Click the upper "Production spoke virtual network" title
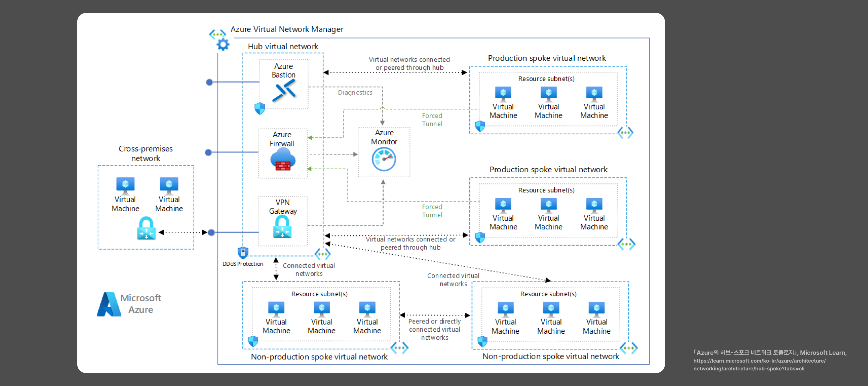 click(x=547, y=58)
